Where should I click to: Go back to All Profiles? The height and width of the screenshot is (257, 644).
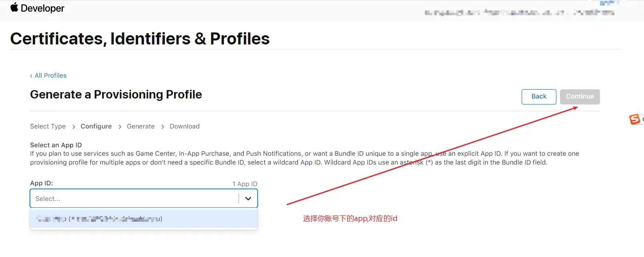pyautogui.click(x=50, y=76)
